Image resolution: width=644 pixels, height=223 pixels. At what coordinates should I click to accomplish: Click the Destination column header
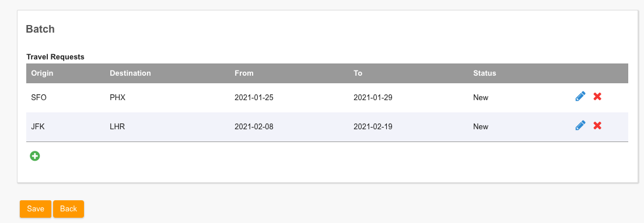point(130,73)
